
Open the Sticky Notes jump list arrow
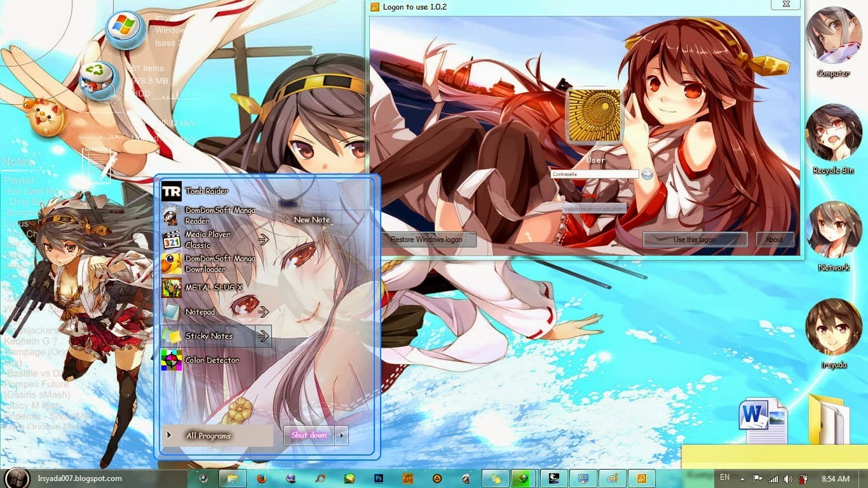(x=263, y=336)
